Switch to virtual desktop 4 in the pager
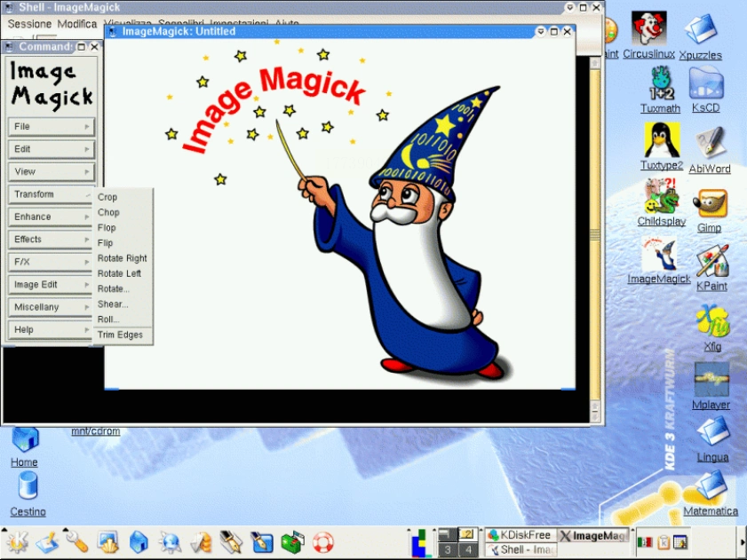Image resolution: width=747 pixels, height=560 pixels. [467, 549]
